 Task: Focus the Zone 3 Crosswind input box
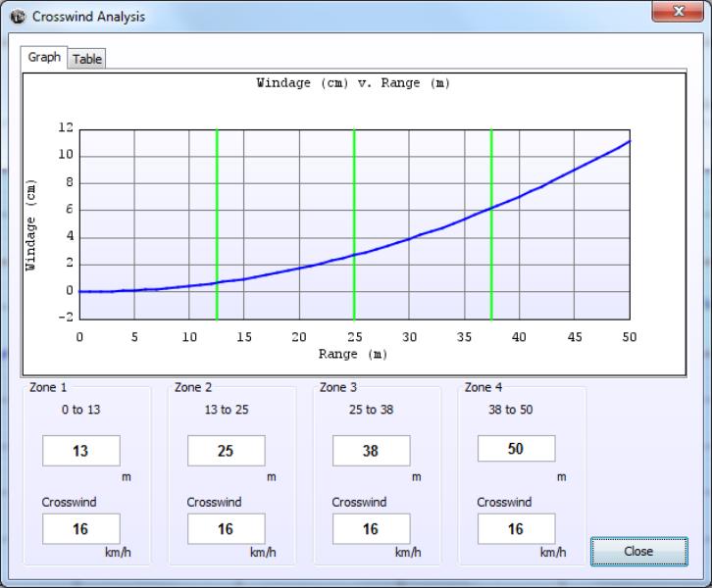point(371,529)
